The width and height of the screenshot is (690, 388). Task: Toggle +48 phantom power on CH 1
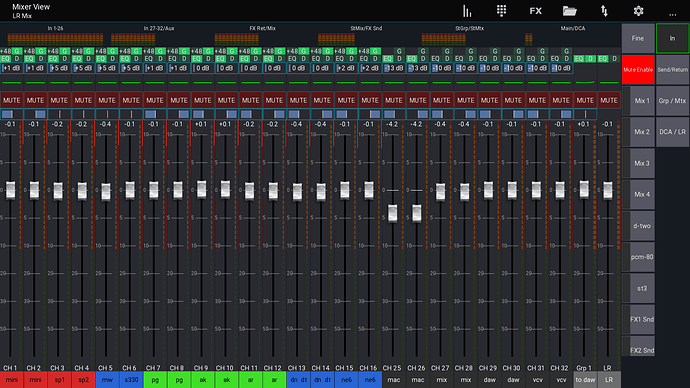5,51
